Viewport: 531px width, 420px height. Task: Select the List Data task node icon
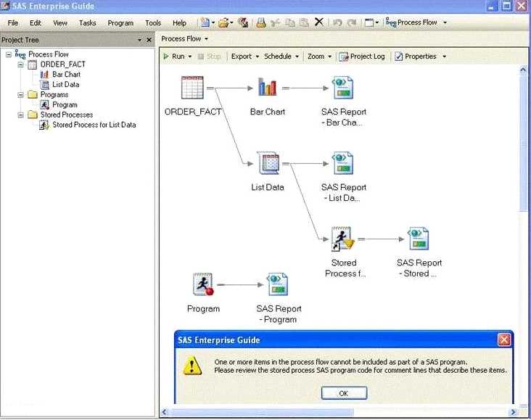coord(268,163)
